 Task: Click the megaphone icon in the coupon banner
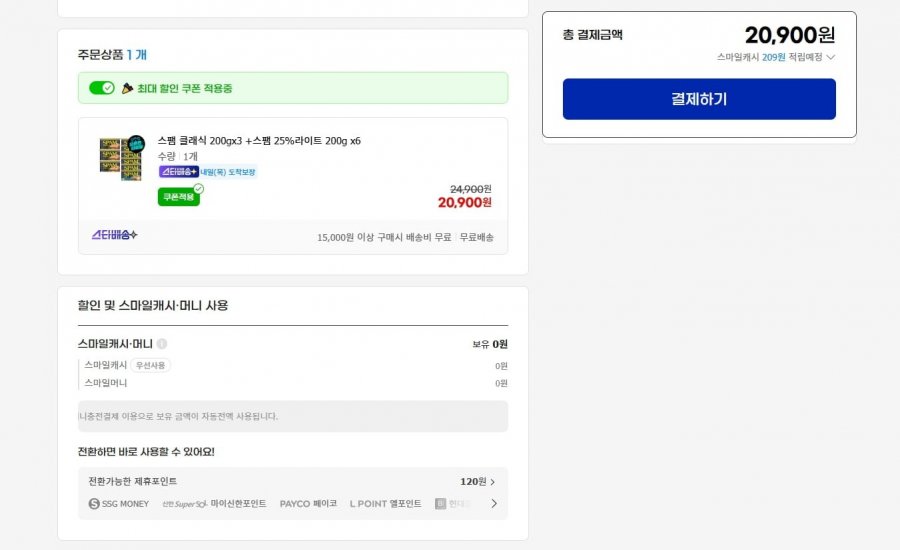pyautogui.click(x=127, y=88)
